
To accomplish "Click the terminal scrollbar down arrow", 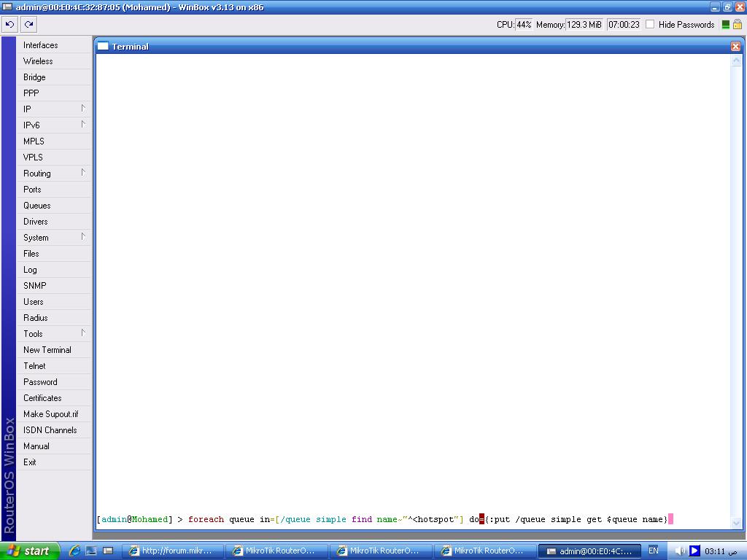I will click(x=736, y=522).
